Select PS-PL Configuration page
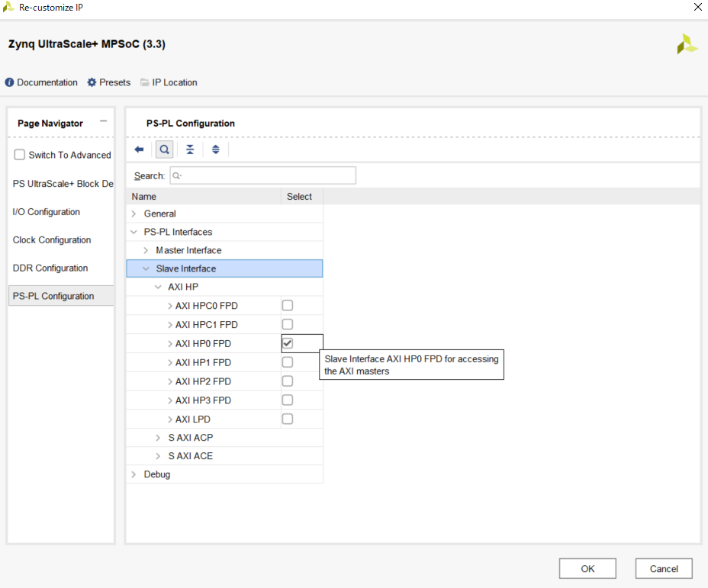 [x=61, y=296]
